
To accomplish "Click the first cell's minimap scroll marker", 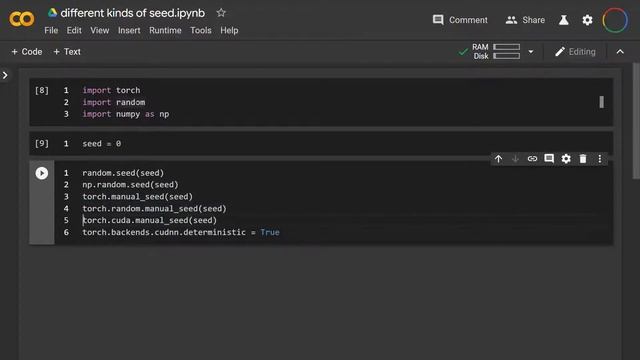I will 601,102.
